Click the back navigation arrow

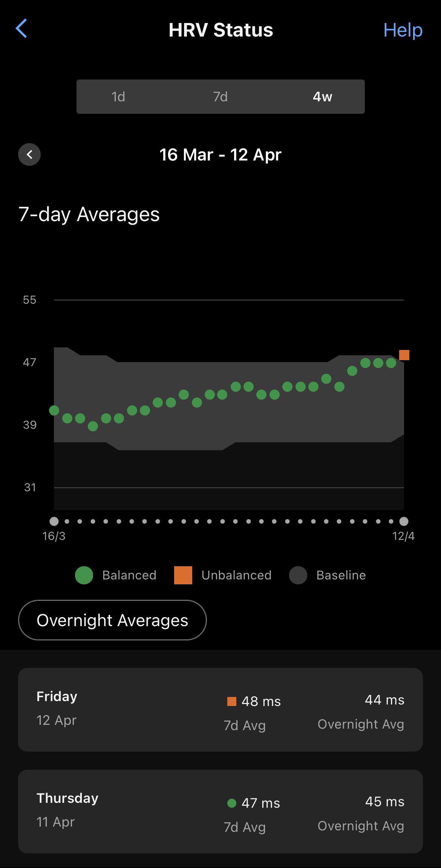[21, 29]
